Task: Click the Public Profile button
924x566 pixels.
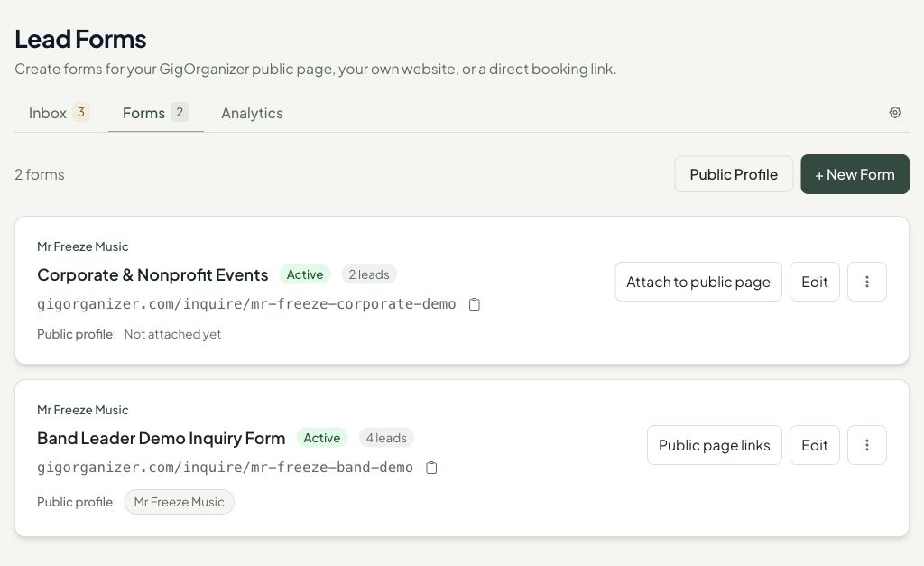Action: [734, 174]
